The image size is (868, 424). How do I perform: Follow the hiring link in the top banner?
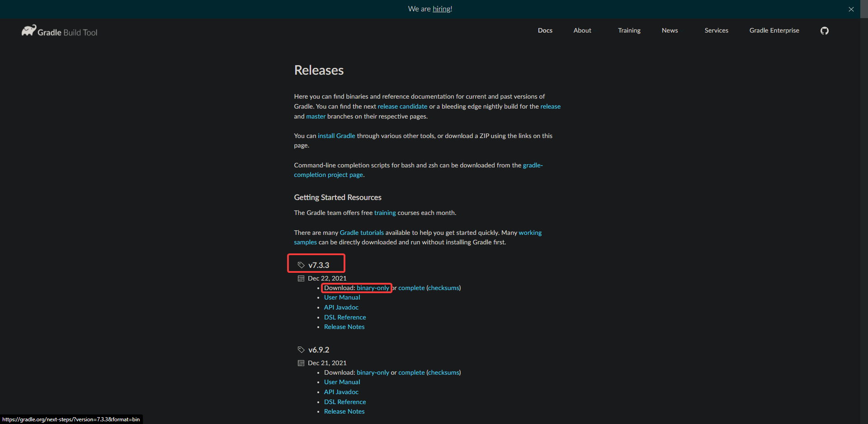click(x=441, y=9)
